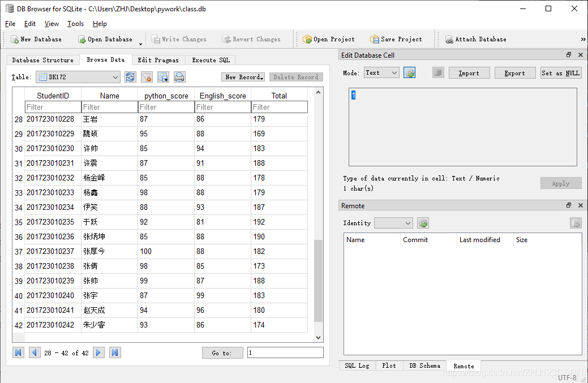Click the English_score filter field
The height and width of the screenshot is (383, 588).
(223, 107)
